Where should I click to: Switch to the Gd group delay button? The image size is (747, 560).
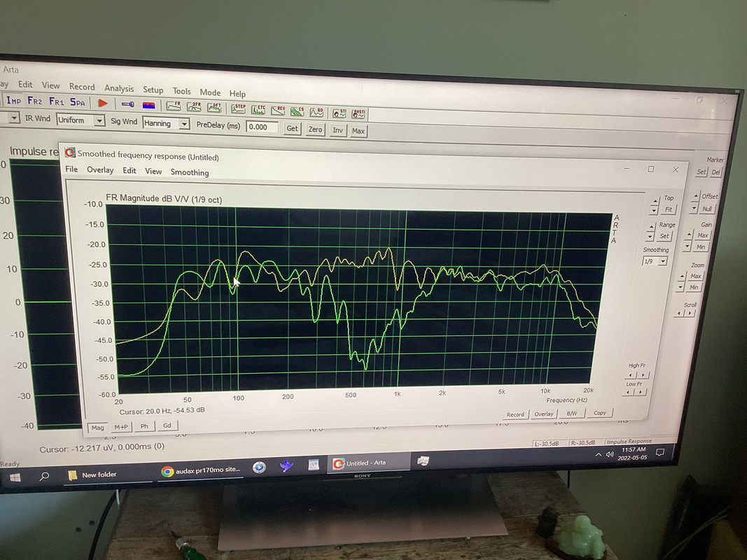167,425
